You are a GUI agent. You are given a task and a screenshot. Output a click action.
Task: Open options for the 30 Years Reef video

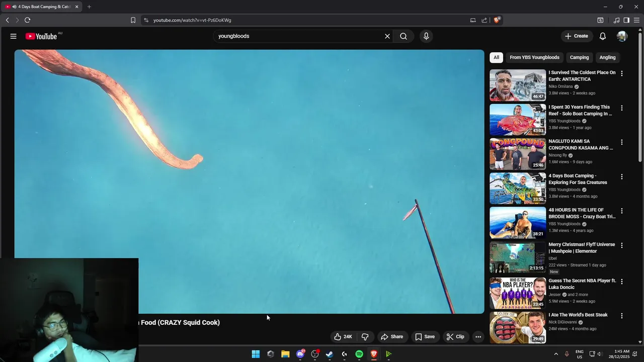pos(622,108)
